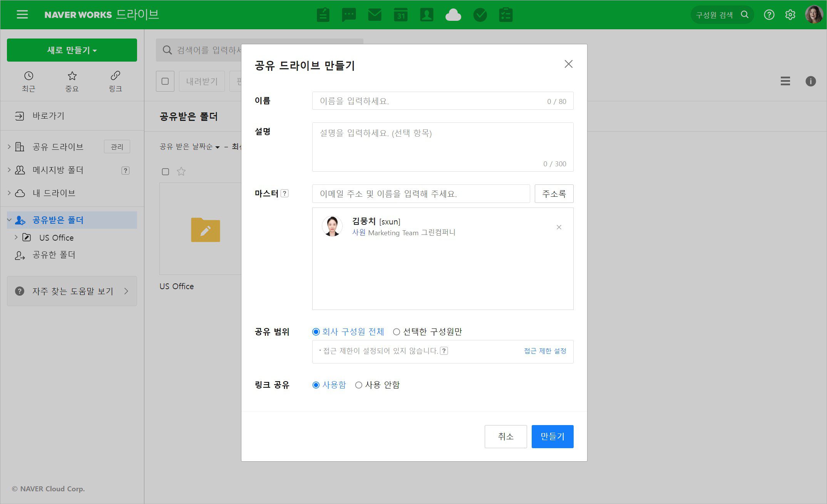
Task: Collapse the 공유받은 폴더 section
Action: point(8,220)
